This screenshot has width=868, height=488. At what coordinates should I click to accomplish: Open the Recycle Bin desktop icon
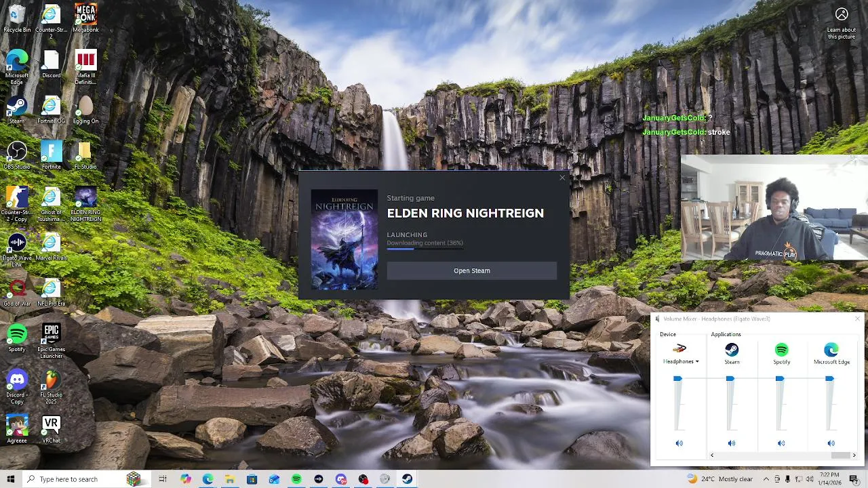17,18
